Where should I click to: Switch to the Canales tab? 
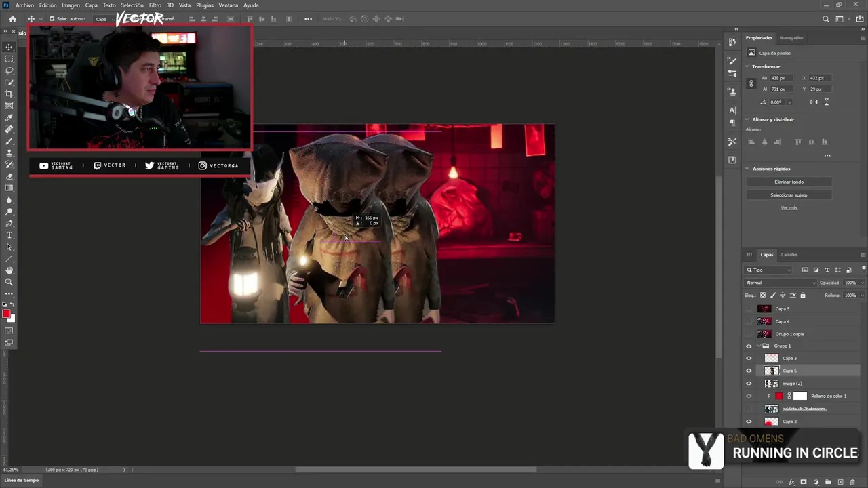tap(789, 255)
